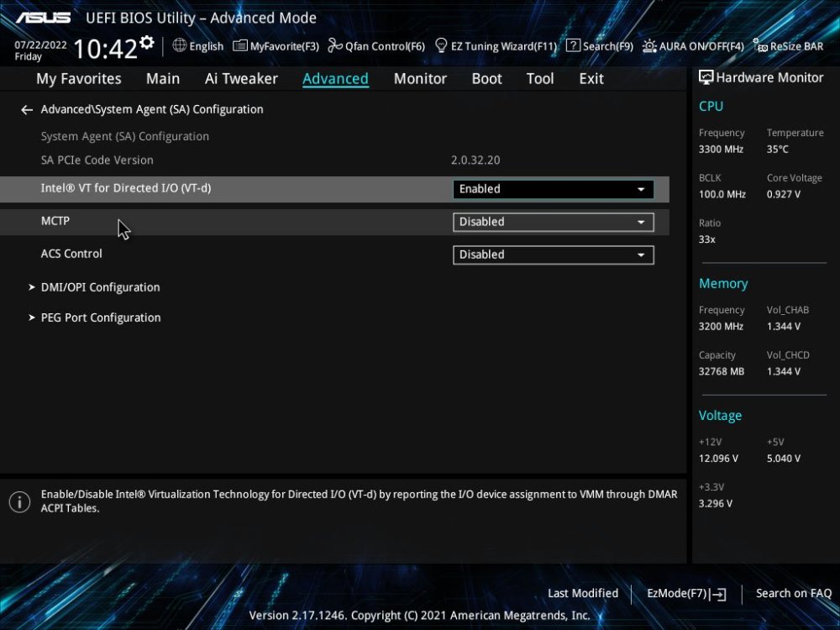This screenshot has height=630, width=840.
Task: Click Memory Frequency value 3200 MHz
Action: coord(721,327)
